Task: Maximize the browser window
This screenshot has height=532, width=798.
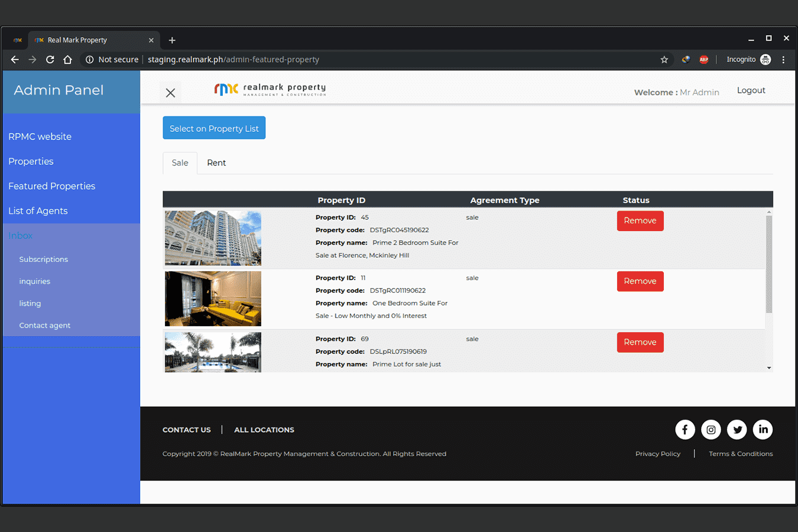Action: [769, 38]
